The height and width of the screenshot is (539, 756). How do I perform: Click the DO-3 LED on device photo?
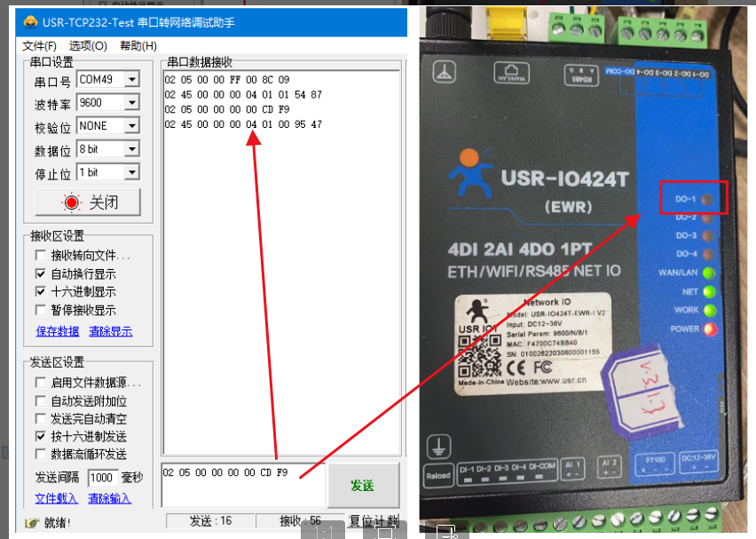708,236
